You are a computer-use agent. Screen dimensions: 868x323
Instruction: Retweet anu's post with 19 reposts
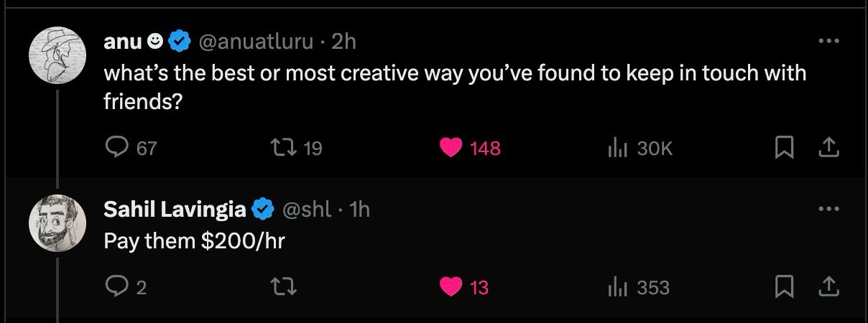click(x=280, y=148)
